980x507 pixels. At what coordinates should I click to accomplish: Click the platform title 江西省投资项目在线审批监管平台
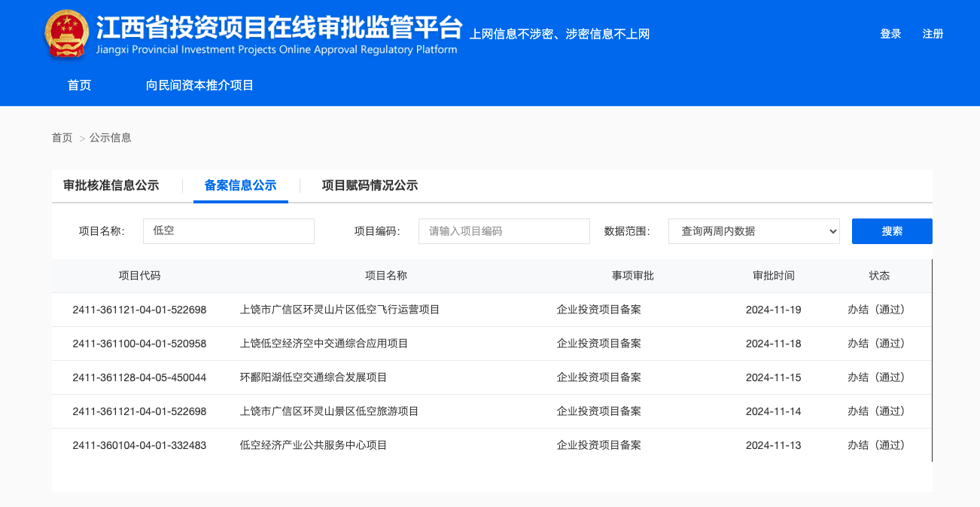point(278,29)
